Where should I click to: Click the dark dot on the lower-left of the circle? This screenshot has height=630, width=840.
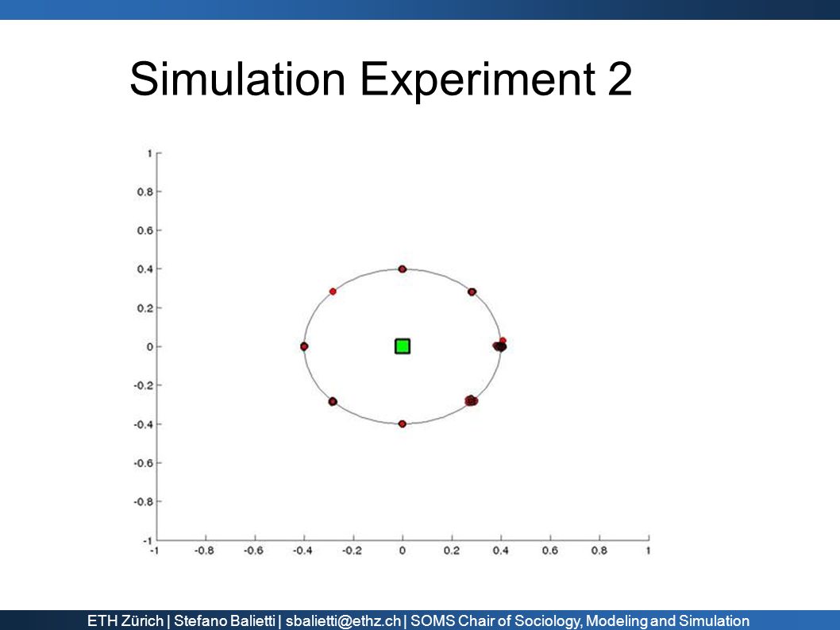click(x=333, y=401)
